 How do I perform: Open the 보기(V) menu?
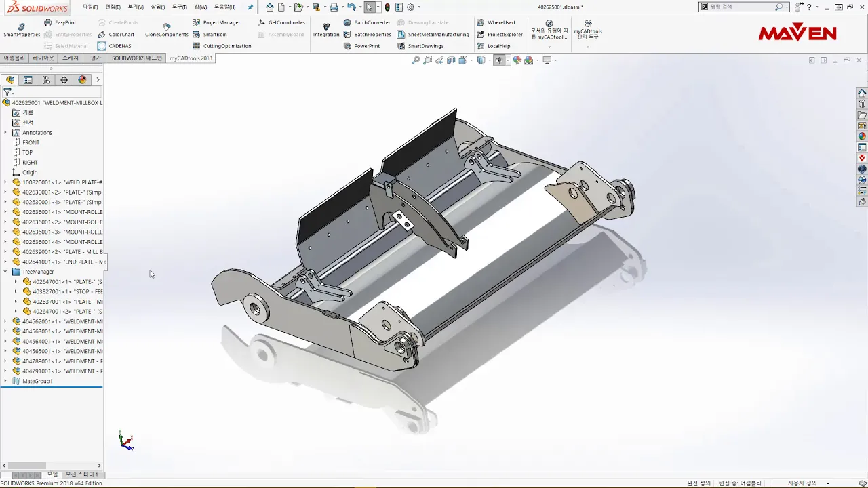pos(136,7)
